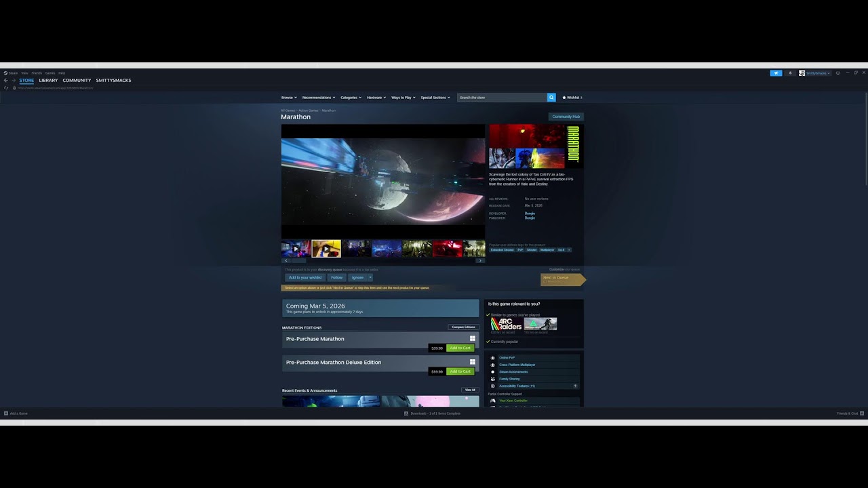The image size is (868, 488).
Task: Open the Bungie developer link
Action: click(x=530, y=213)
